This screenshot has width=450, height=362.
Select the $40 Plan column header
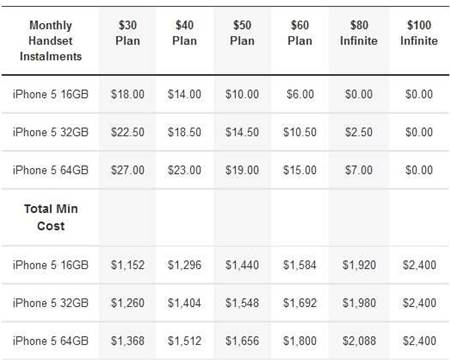click(x=184, y=33)
